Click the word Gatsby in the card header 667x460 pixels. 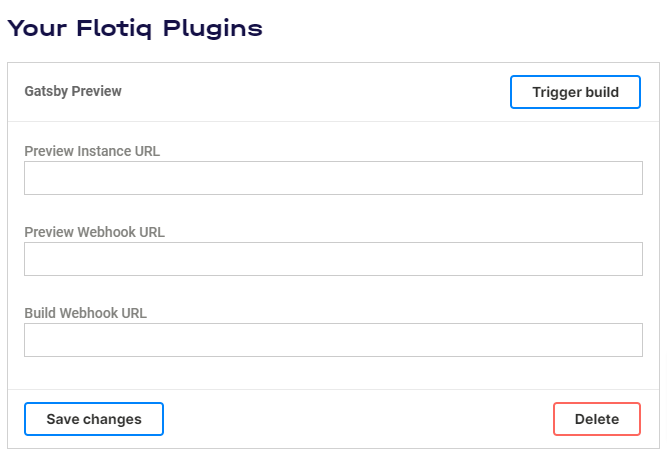(x=47, y=91)
